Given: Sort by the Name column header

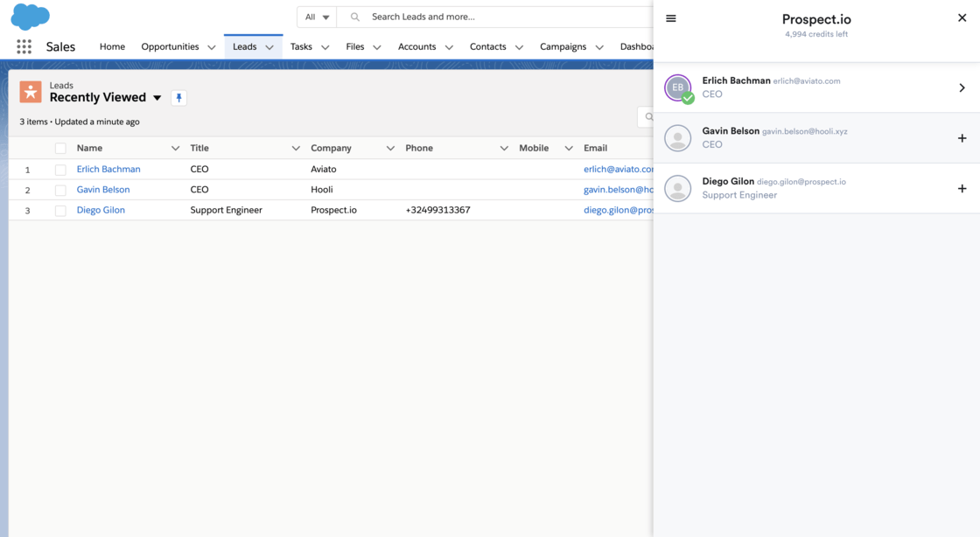Looking at the screenshot, I should click(89, 148).
